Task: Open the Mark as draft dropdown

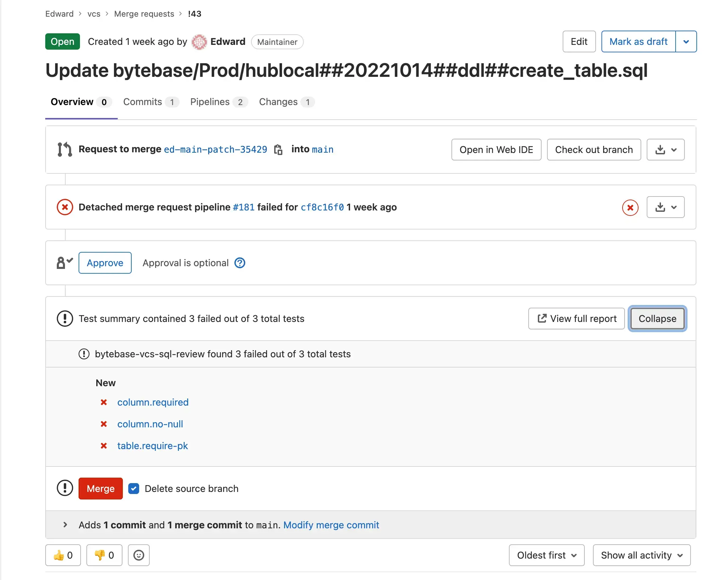Action: (x=686, y=41)
